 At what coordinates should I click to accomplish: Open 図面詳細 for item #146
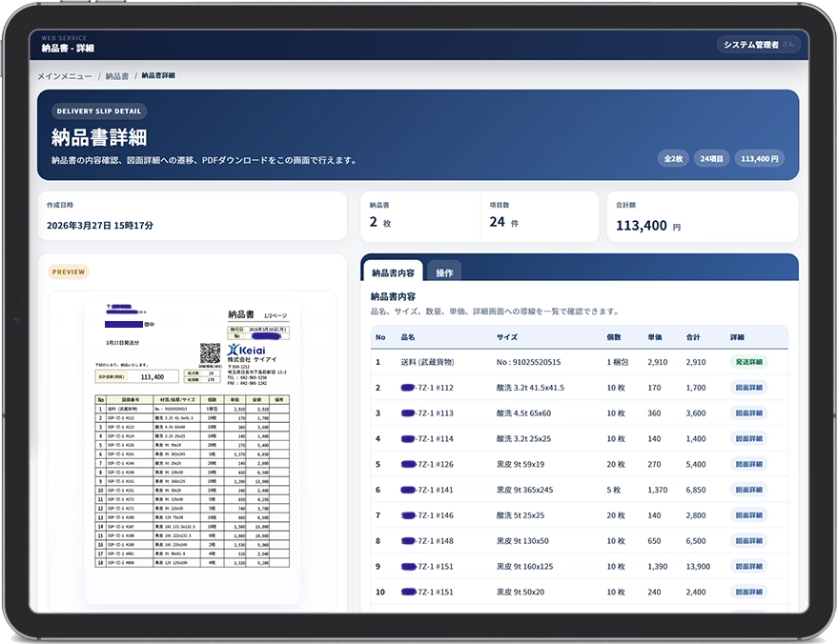[749, 514]
